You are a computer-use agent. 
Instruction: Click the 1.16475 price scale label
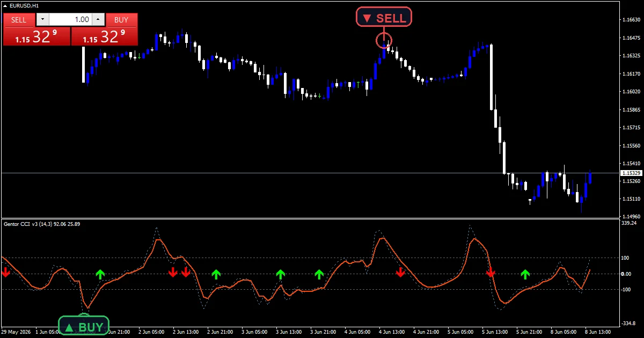pyautogui.click(x=631, y=38)
